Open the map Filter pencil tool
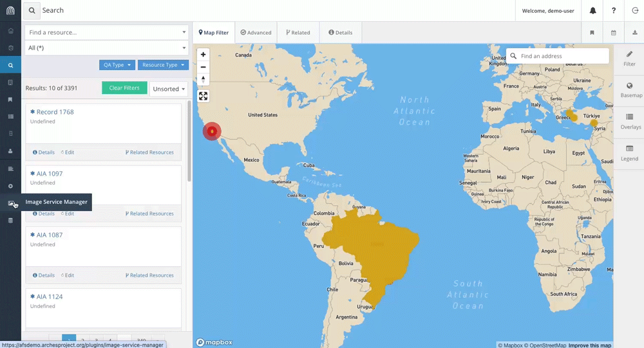 (629, 59)
